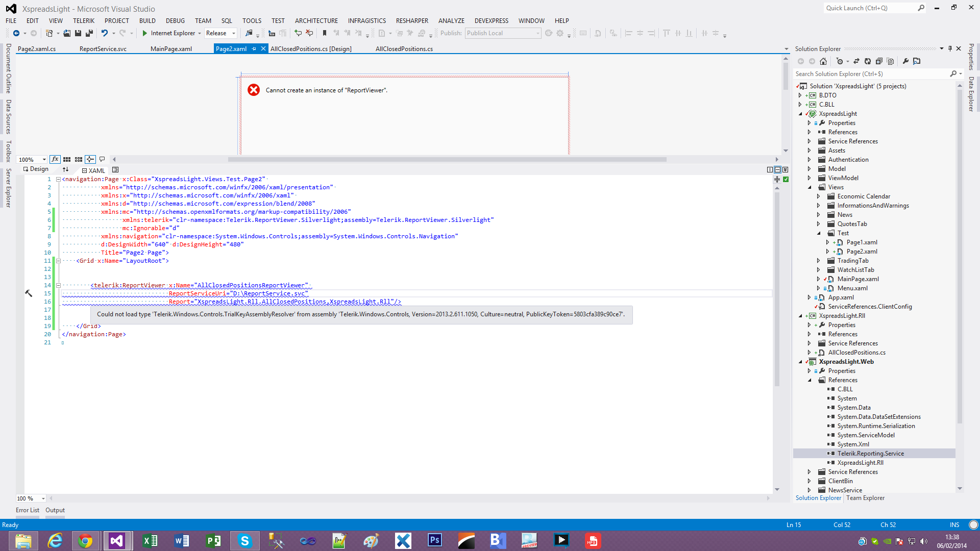Screen dimensions: 980x551
Task: Switch to the MainPage.xaml tab
Action: (171, 49)
